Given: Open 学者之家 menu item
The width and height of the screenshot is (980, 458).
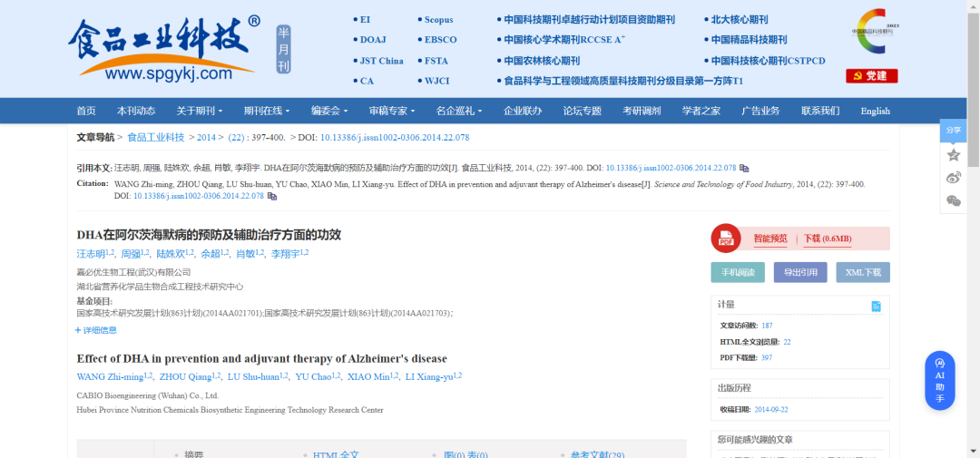Looking at the screenshot, I should pos(701,112).
